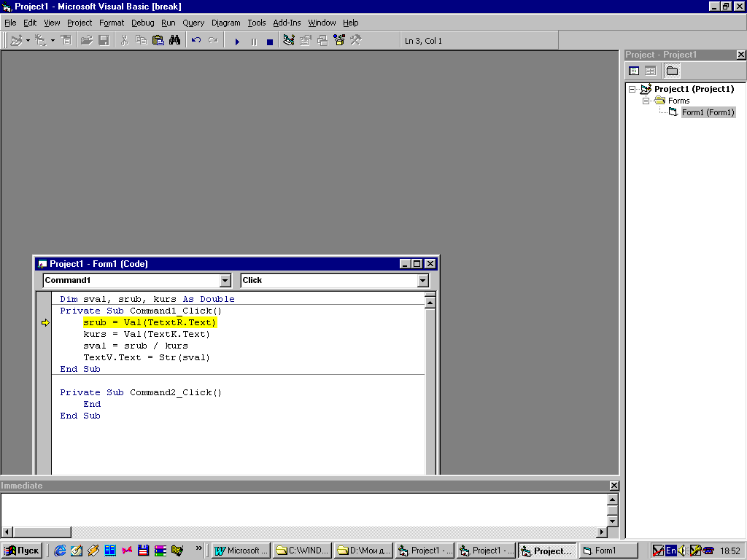Collapse the Forms folder node
Viewport: 747px width, 560px height.
pyautogui.click(x=646, y=101)
